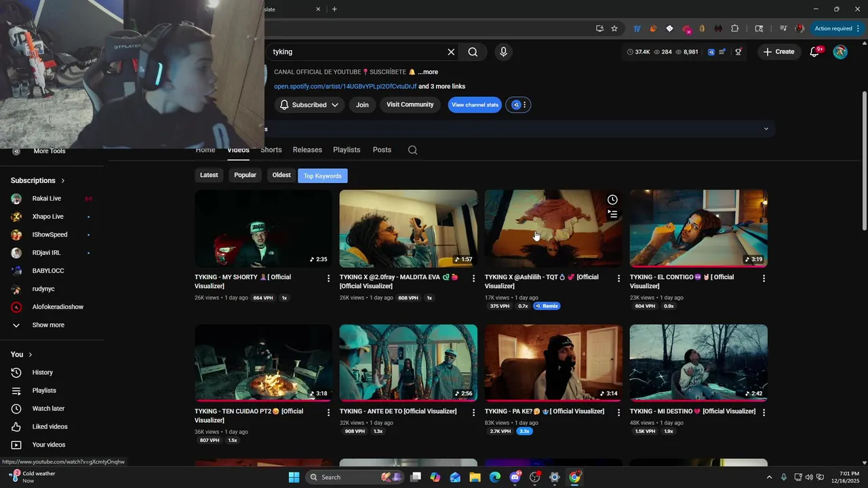Open Chrome extensions puzzle icon
The width and height of the screenshot is (868, 488).
click(x=734, y=28)
